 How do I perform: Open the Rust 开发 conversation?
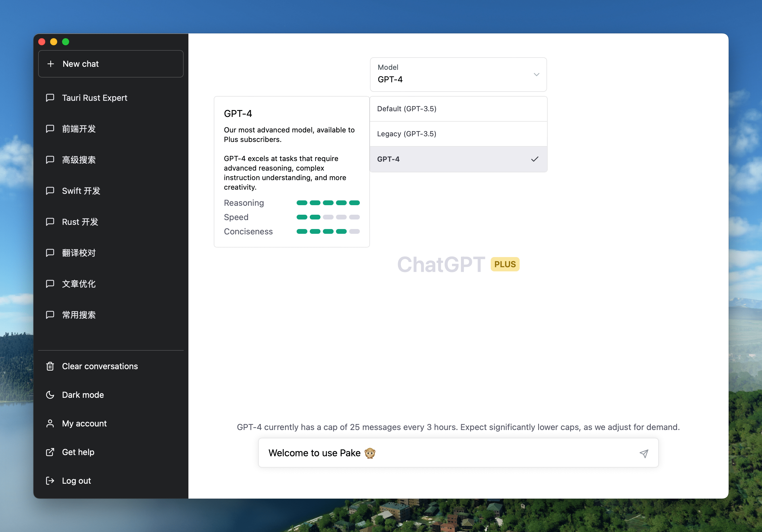(x=80, y=222)
